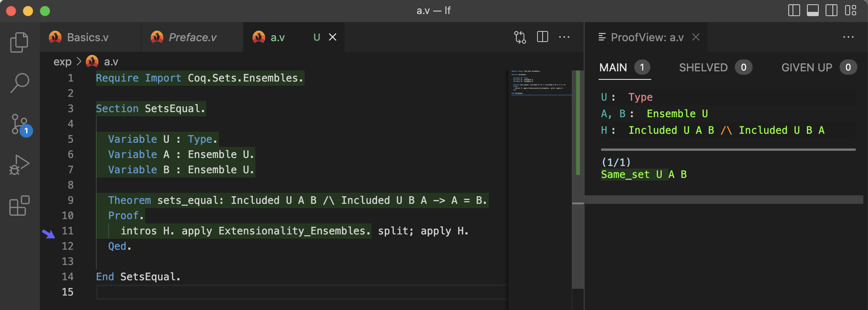Open the Run and Debug view

[x=20, y=165]
